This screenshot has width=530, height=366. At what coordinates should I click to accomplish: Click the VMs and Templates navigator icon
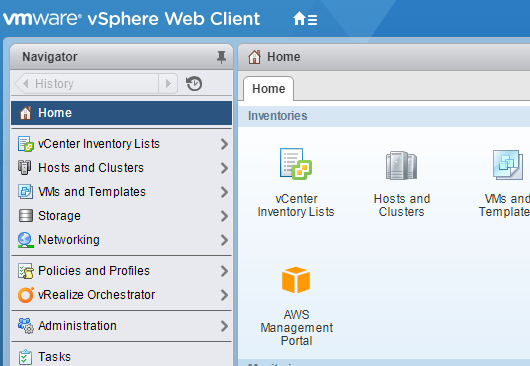25,192
